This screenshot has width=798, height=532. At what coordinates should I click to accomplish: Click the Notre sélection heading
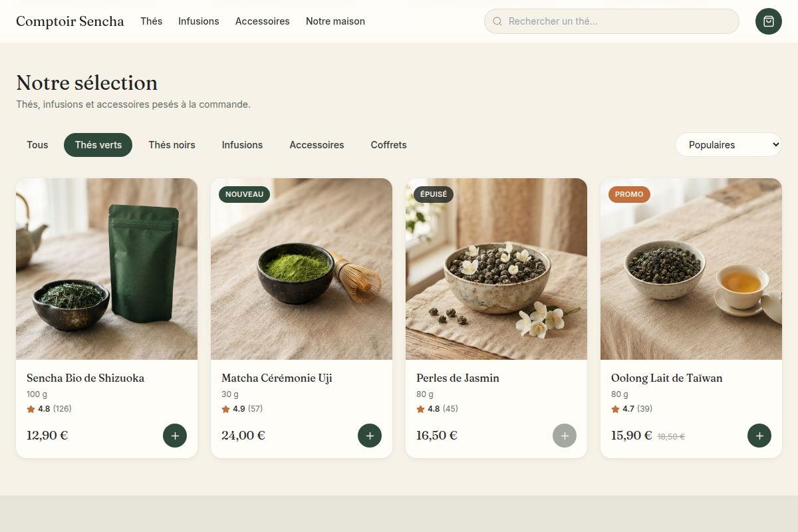tap(86, 82)
